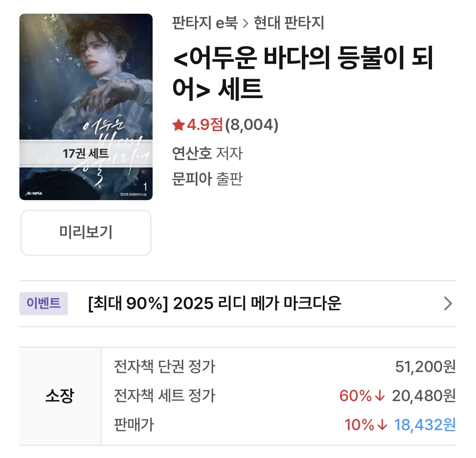Viewport: 476px width, 458px height.
Task: Click the book title 어두운 바다의 등불이 되어 세트
Action: tap(303, 73)
